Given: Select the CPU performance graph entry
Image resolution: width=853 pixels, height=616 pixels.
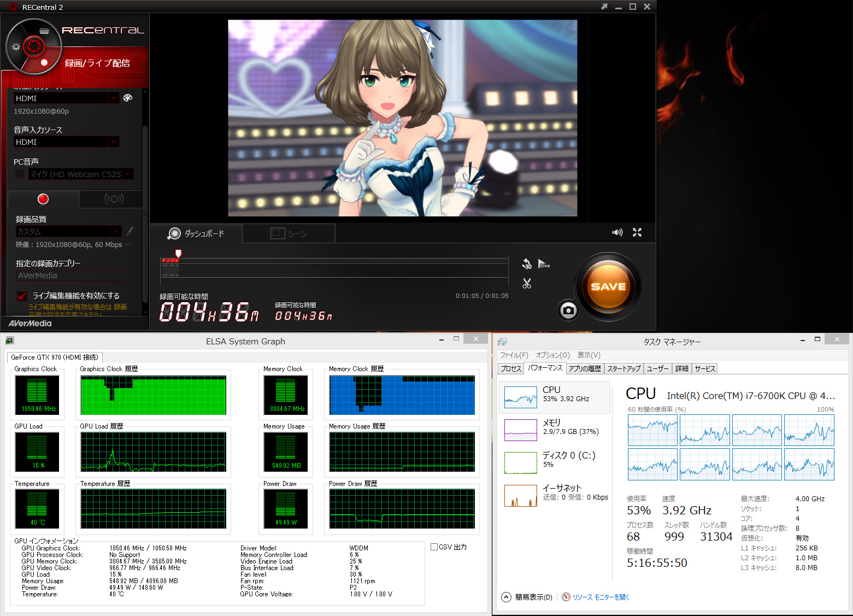Looking at the screenshot, I should pyautogui.click(x=555, y=397).
